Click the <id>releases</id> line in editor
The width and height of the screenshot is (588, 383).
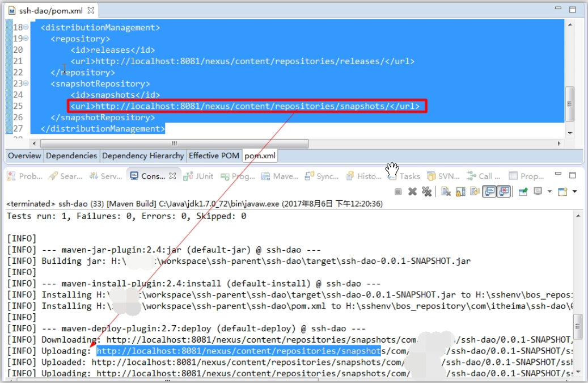point(112,50)
